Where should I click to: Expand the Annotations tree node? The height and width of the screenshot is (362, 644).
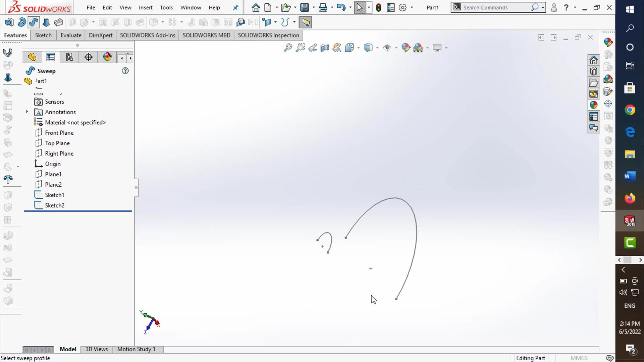(x=27, y=112)
